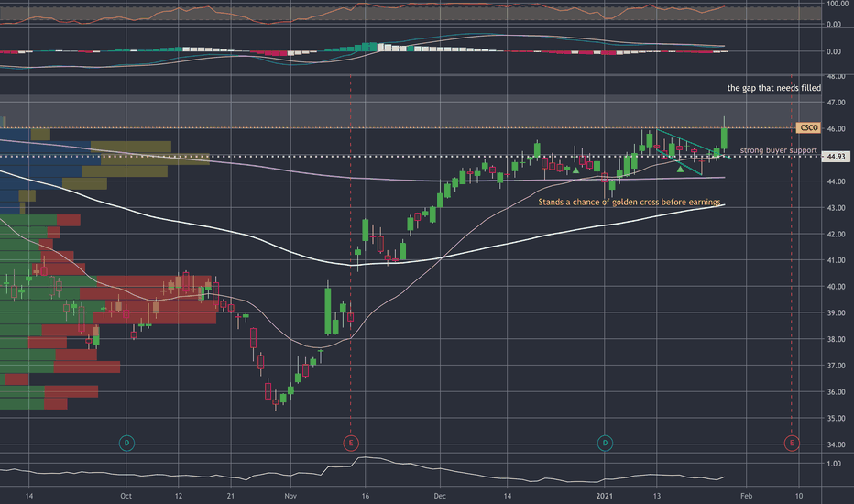The width and height of the screenshot is (854, 504).
Task: Click the Oct label on time axis
Action: [126, 496]
